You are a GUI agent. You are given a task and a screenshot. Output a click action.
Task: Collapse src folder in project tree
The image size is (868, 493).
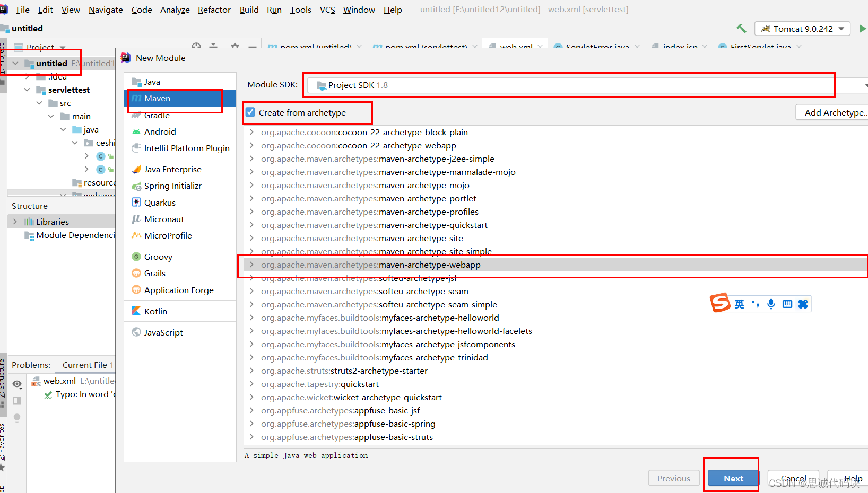point(39,103)
